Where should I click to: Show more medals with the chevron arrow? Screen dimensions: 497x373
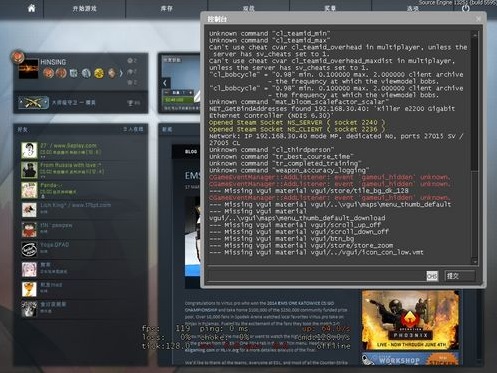(x=121, y=73)
